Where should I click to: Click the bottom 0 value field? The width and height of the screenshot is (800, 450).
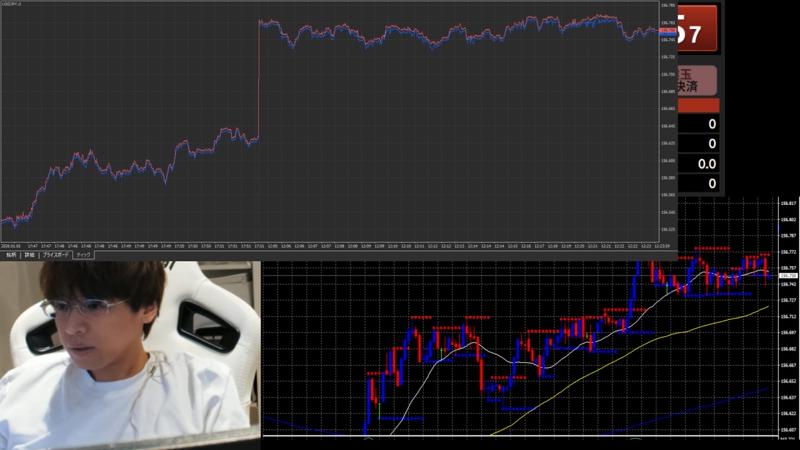[697, 183]
